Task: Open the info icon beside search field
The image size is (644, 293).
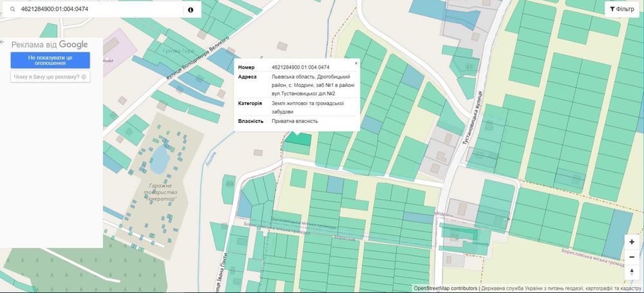Action: point(191,10)
